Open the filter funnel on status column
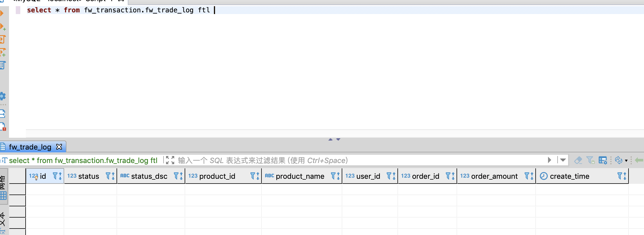 point(108,176)
